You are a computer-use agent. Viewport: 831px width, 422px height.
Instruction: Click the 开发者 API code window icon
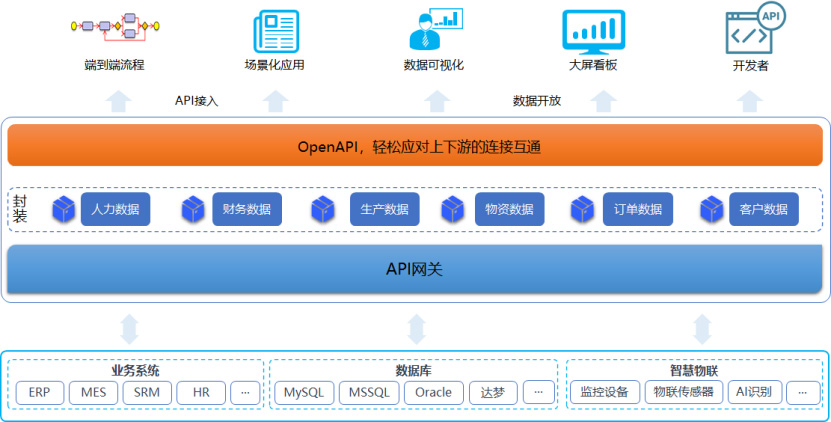tap(755, 27)
